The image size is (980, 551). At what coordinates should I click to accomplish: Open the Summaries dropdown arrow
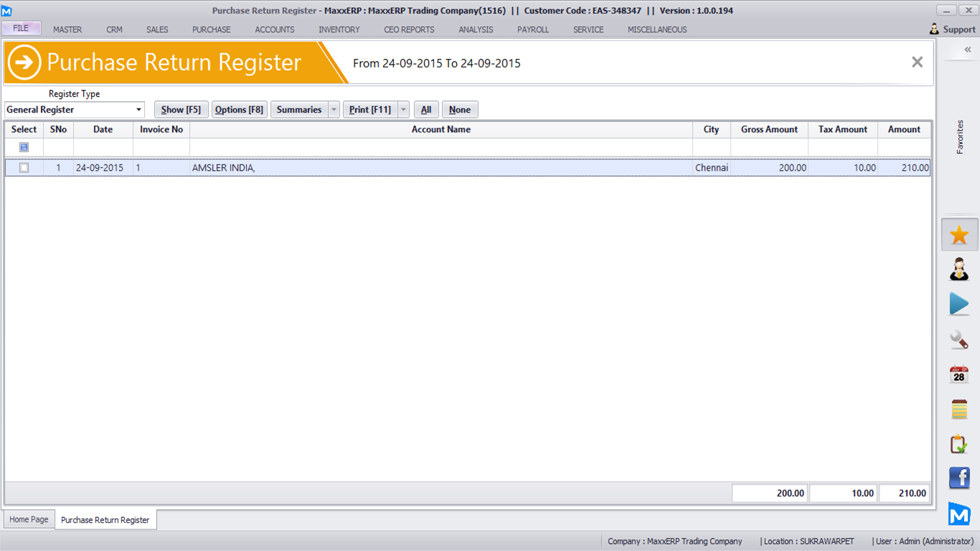coord(334,110)
